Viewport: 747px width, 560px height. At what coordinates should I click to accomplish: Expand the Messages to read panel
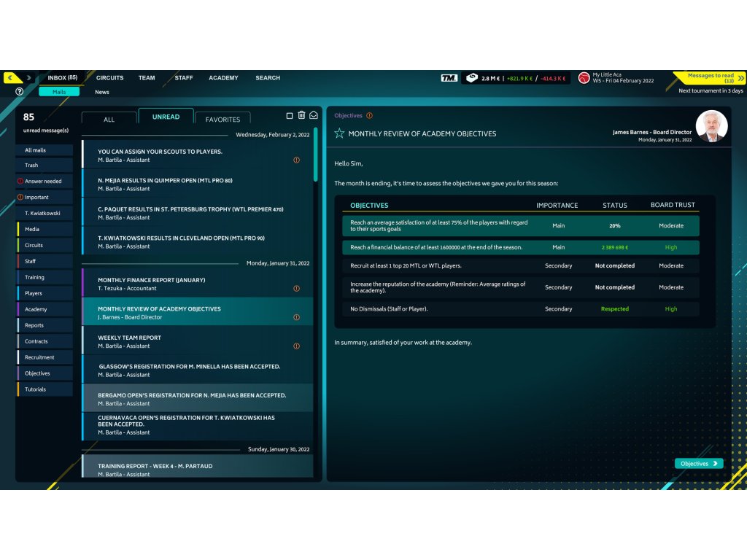[740, 78]
